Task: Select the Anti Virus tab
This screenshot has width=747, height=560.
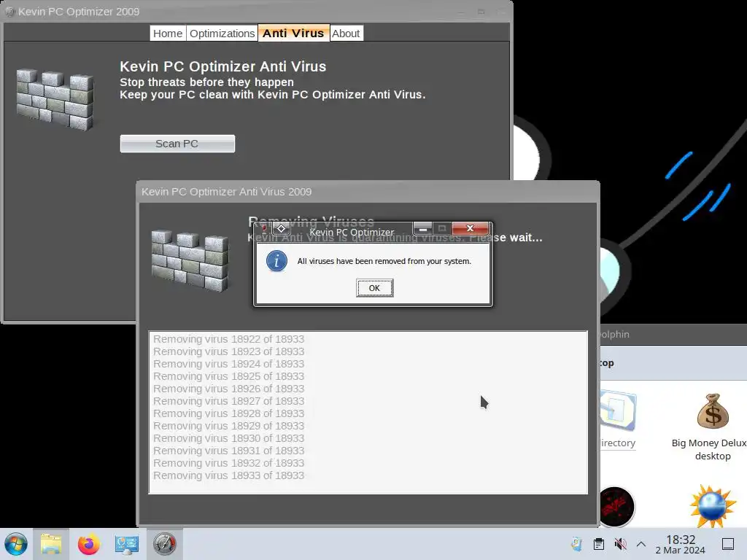Action: 293,34
